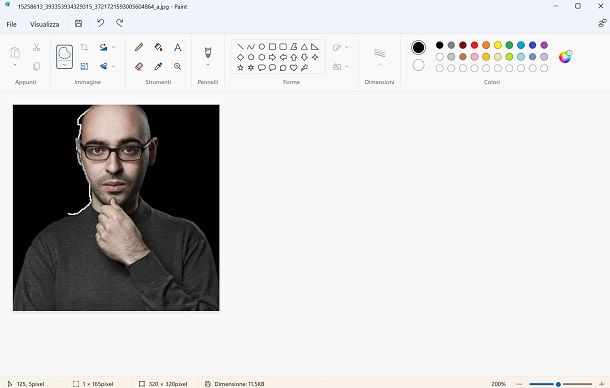Expand the selection tool dropdown arrow
The image size is (610, 388).
coord(64,65)
